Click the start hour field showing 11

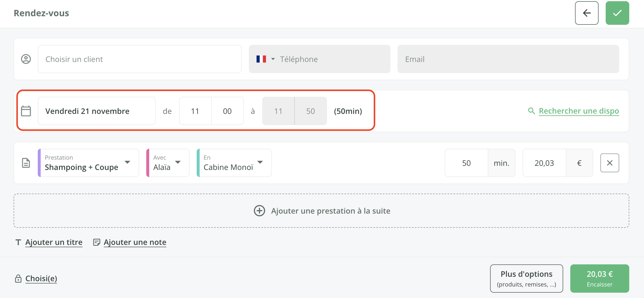coord(195,111)
